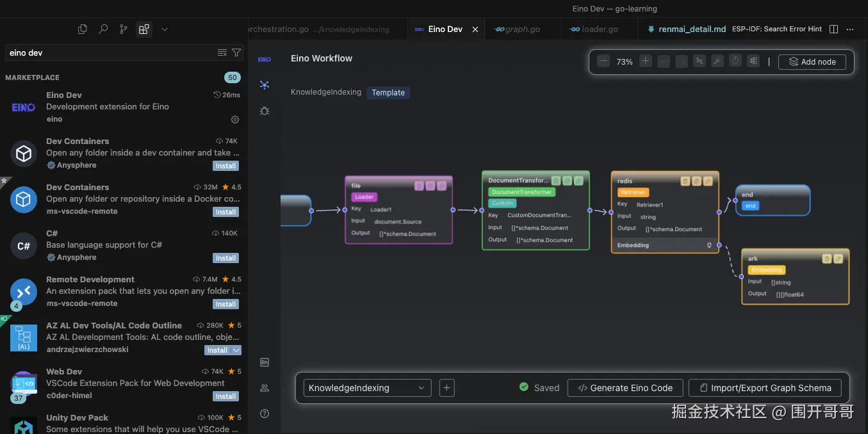868x434 pixels.
Task: Select the Extensions view icon
Action: point(144,29)
